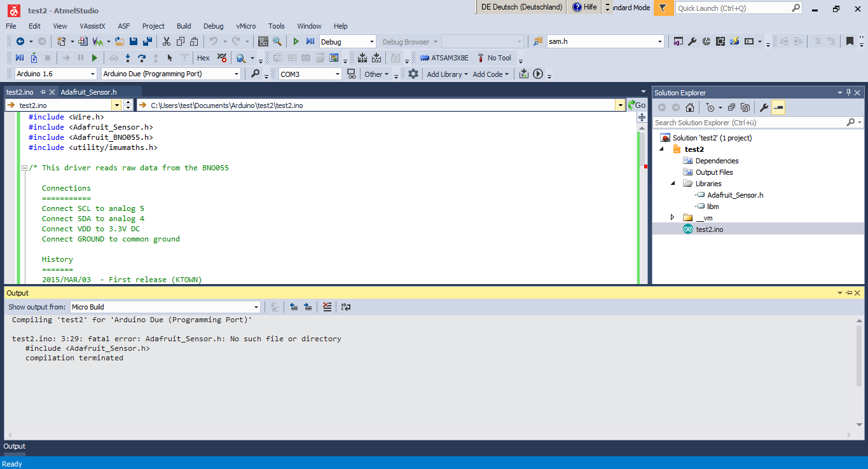This screenshot has width=868, height=469.
Task: Click Collapse All icon in Solution Explorer
Action: (x=732, y=107)
